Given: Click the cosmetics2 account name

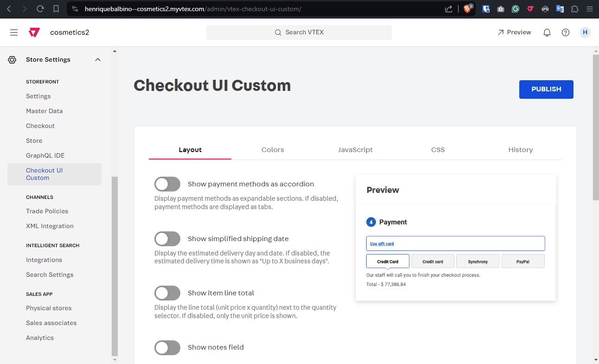Looking at the screenshot, I should (70, 32).
